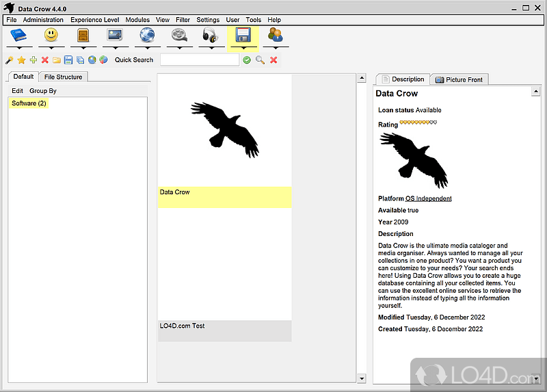Click the crow picture in description panel
The height and width of the screenshot is (392, 547).
(x=414, y=160)
